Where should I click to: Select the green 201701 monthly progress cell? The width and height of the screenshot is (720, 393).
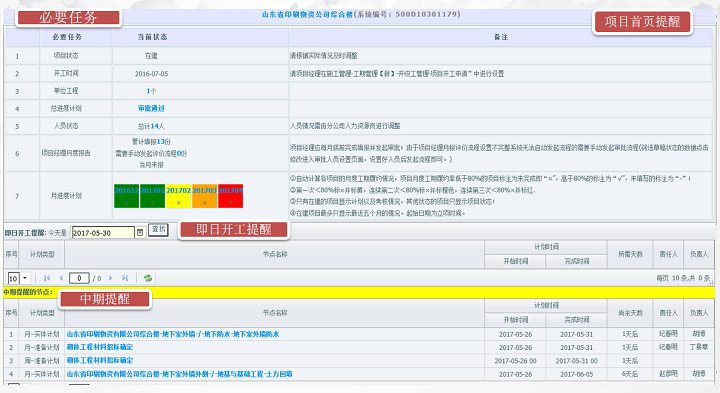click(153, 196)
